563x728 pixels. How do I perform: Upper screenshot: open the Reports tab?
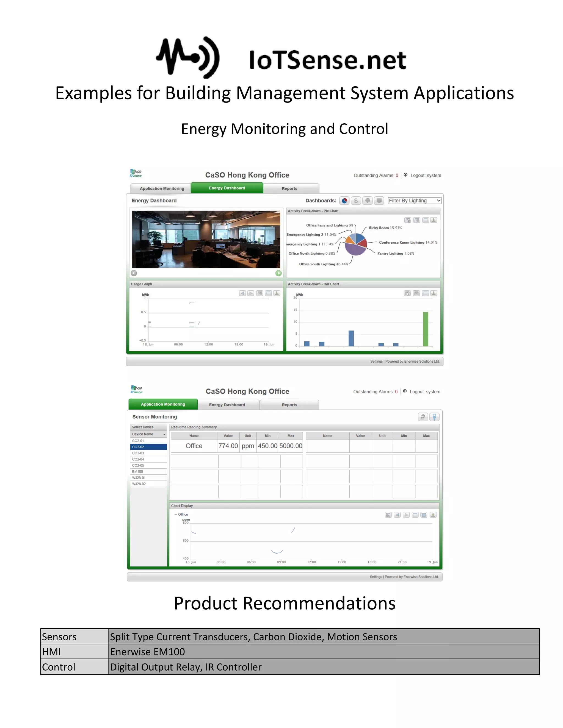point(289,189)
